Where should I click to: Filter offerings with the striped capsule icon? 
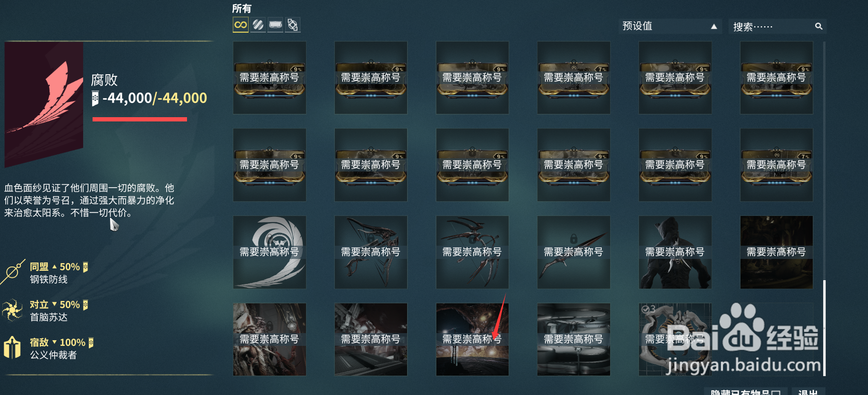258,25
